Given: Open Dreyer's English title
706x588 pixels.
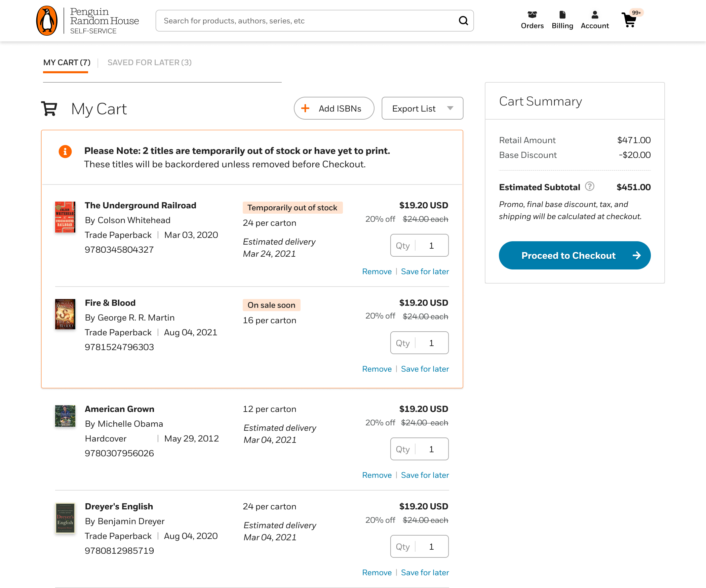Looking at the screenshot, I should click(x=119, y=506).
